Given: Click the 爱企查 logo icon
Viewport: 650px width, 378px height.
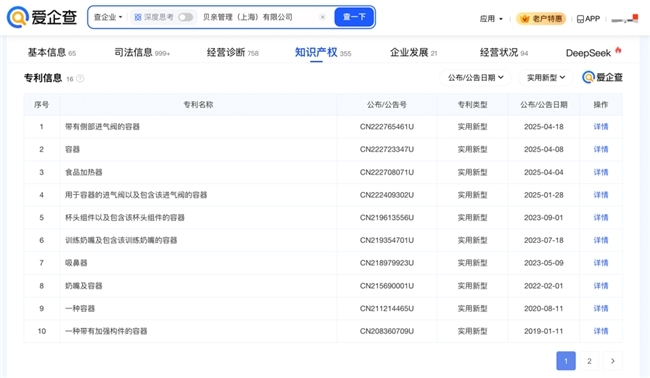Looking at the screenshot, I should pyautogui.click(x=17, y=17).
